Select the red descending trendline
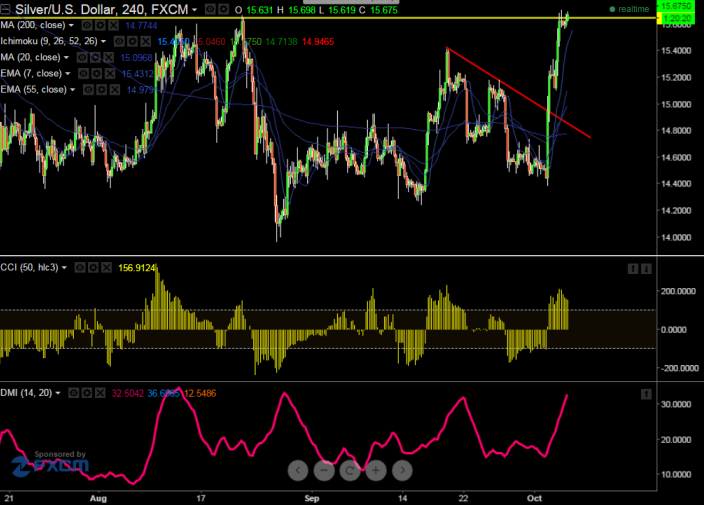704x505 pixels. [518, 92]
